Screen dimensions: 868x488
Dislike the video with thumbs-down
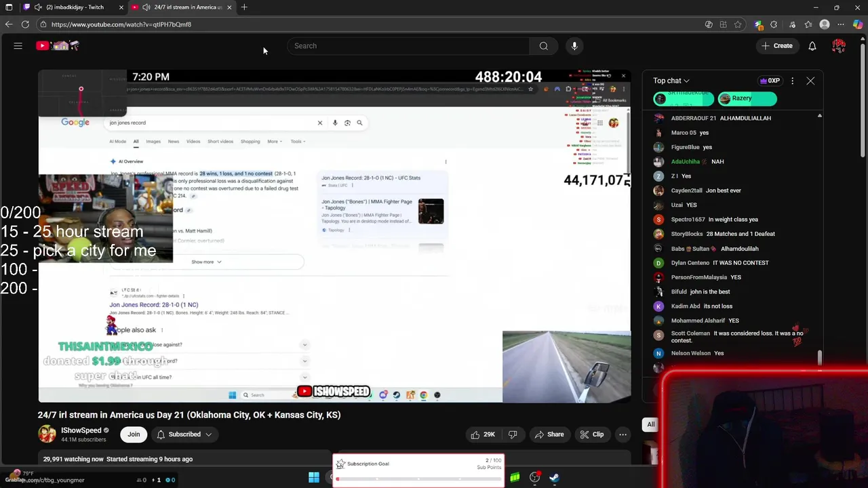513,434
